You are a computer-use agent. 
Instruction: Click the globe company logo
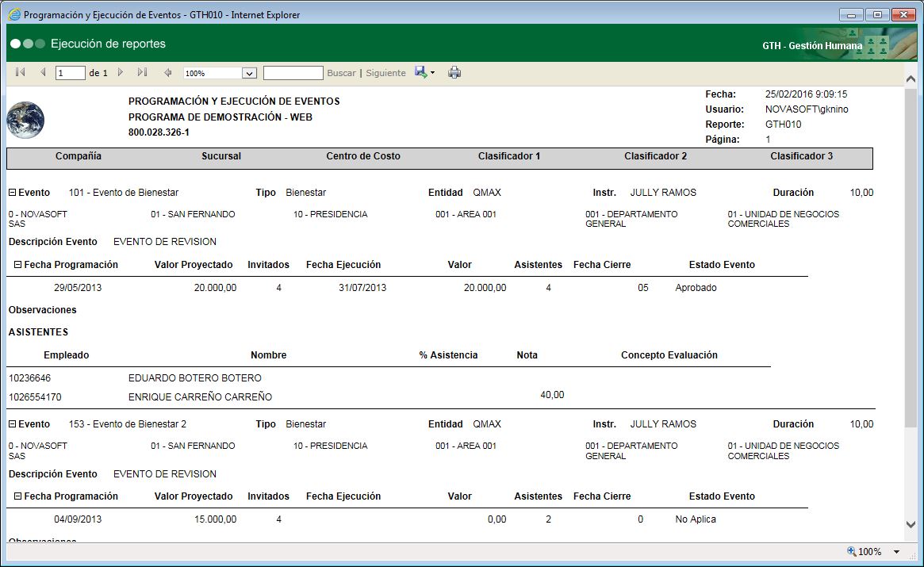pos(25,121)
